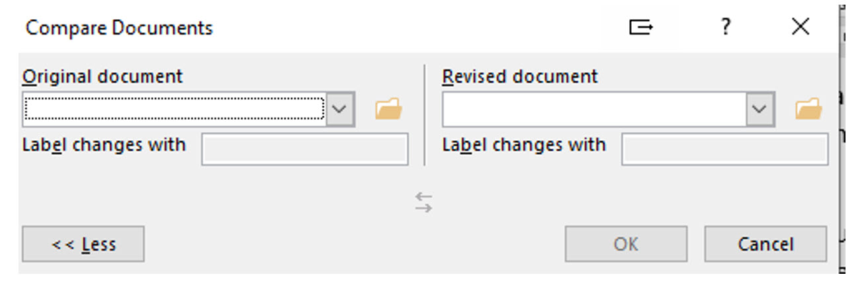This screenshot has height=293, width=868.
Task: Focus the Original document combo box field
Action: [x=175, y=109]
